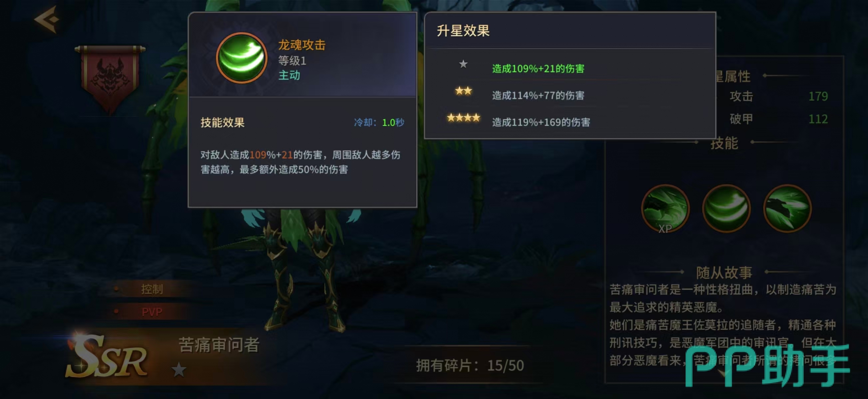The image size is (868, 399).
Task: Click the back arrow icon
Action: pos(47,20)
